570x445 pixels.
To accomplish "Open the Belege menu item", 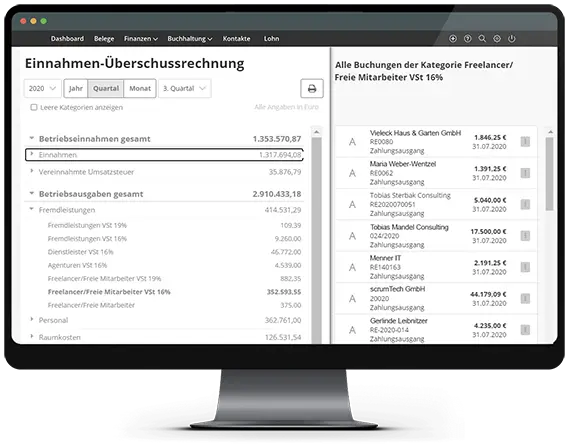I will click(x=104, y=39).
